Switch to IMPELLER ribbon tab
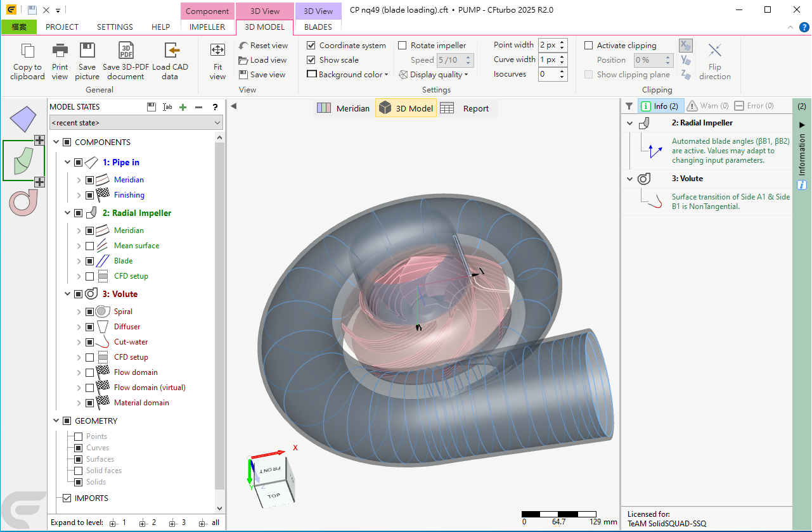 207,27
